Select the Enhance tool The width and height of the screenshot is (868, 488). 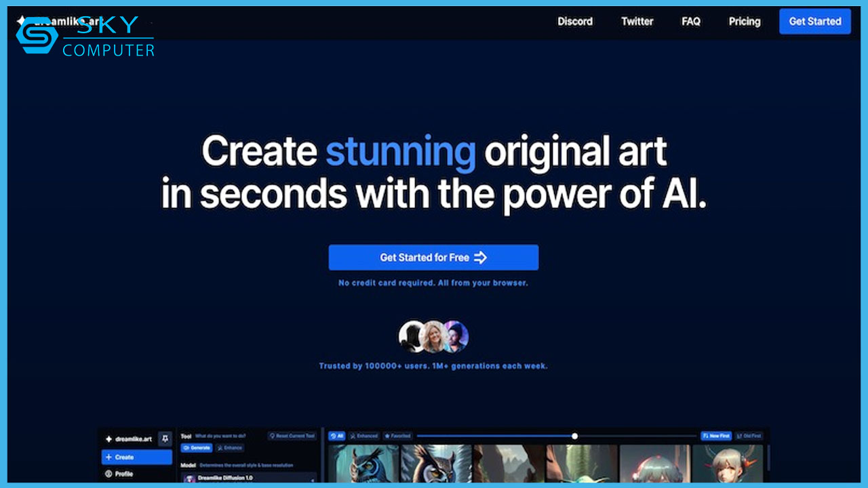230,448
